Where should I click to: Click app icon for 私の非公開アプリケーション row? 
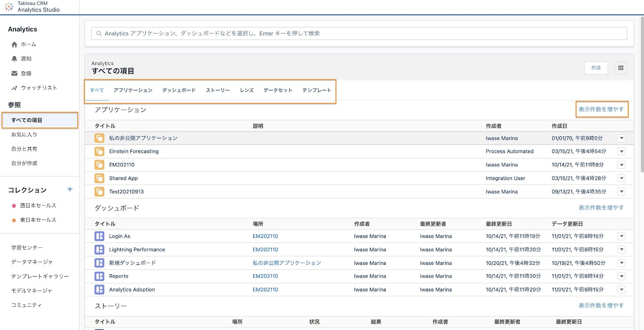pos(99,138)
